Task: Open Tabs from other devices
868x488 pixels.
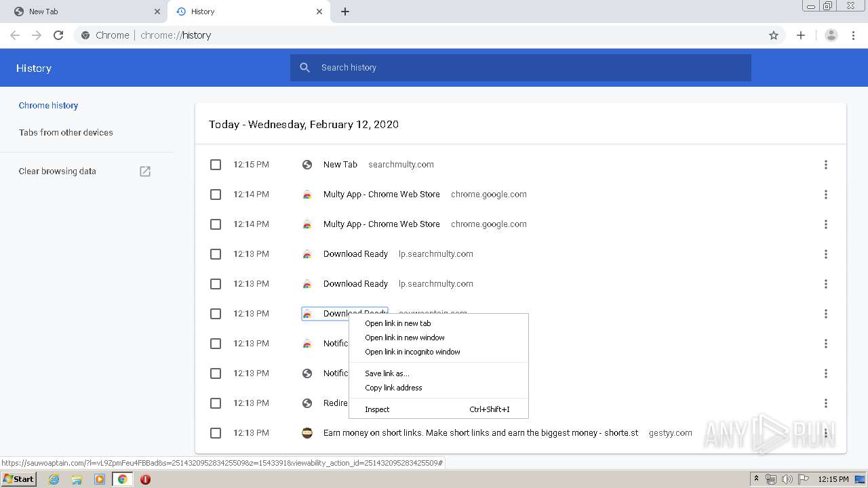Action: pyautogui.click(x=66, y=133)
